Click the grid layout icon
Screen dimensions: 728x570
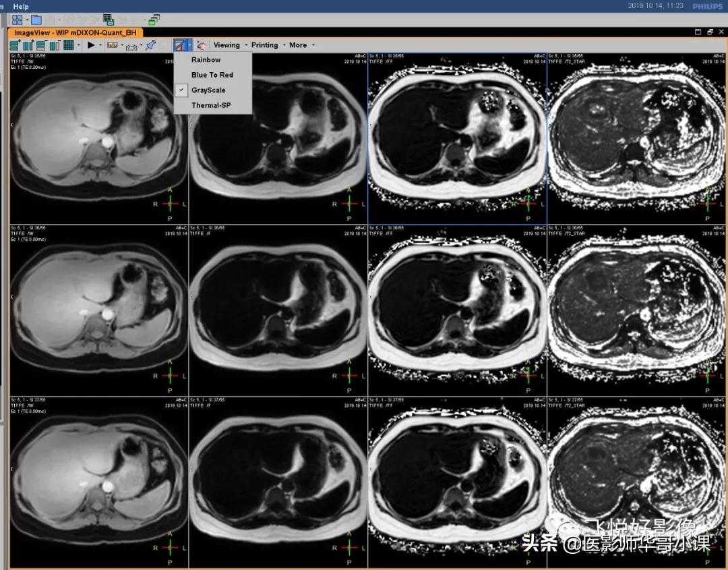[x=68, y=45]
